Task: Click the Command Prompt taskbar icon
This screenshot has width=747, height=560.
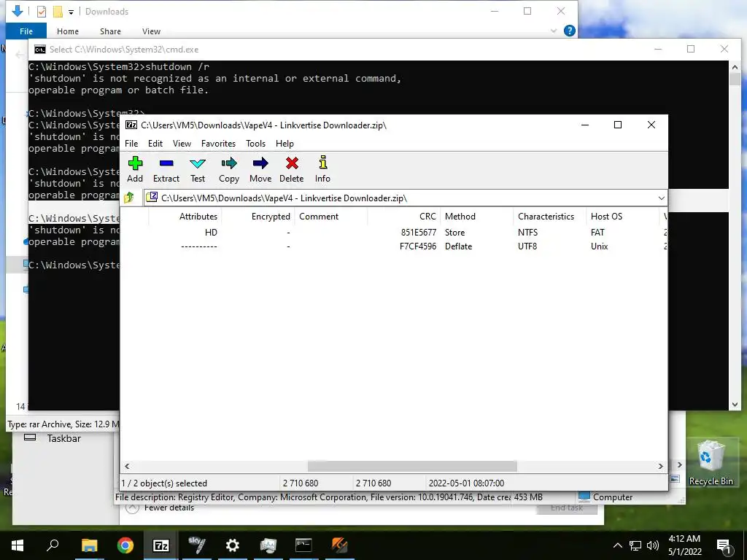Action: 303,545
